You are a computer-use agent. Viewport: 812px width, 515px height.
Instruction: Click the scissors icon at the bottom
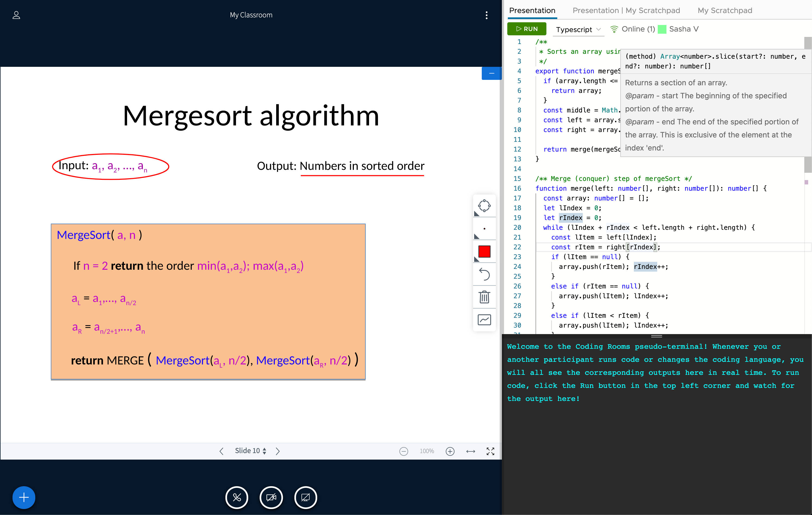[x=237, y=497]
